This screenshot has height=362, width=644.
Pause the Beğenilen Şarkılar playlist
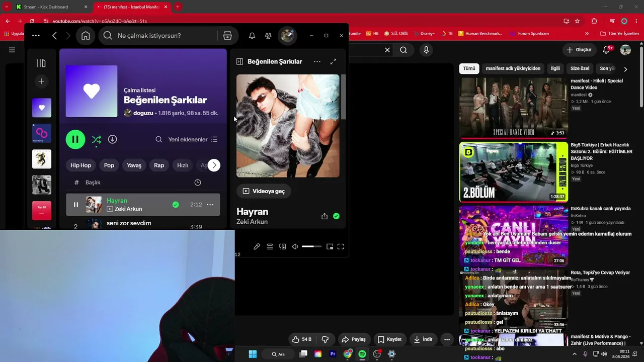pos(75,139)
